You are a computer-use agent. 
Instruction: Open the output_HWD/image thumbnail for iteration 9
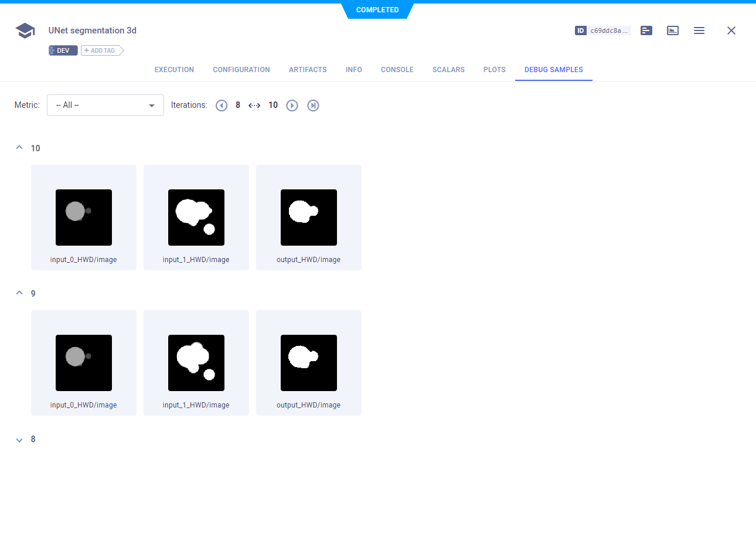pyautogui.click(x=308, y=363)
